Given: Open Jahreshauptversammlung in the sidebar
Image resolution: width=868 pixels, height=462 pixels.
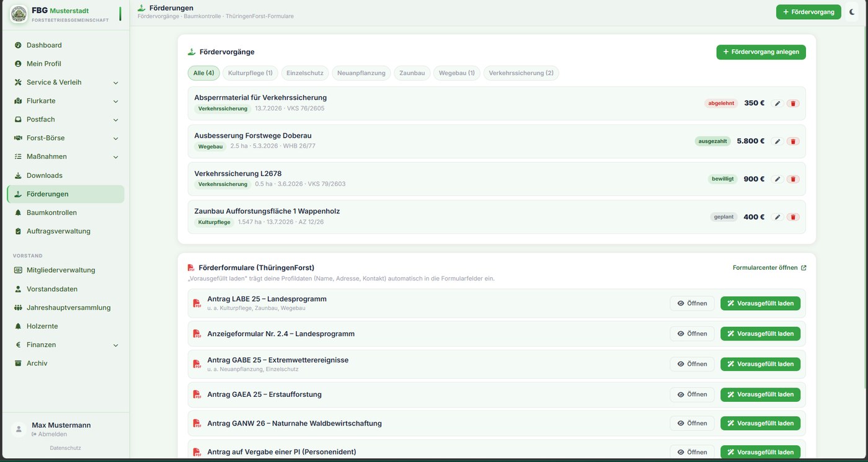Looking at the screenshot, I should coord(65,308).
